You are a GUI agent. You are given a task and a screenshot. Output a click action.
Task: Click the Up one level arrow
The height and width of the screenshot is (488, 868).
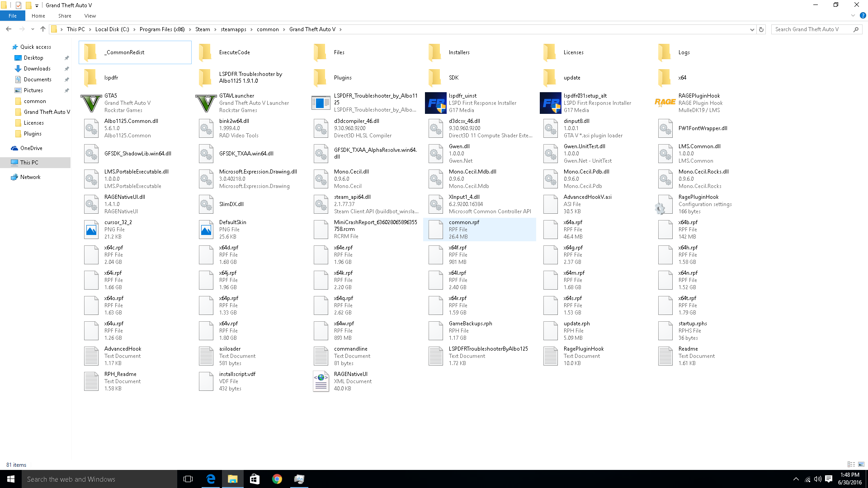(43, 29)
